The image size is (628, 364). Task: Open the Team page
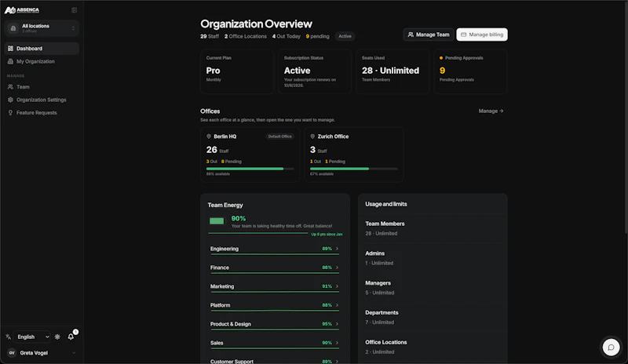[42, 87]
